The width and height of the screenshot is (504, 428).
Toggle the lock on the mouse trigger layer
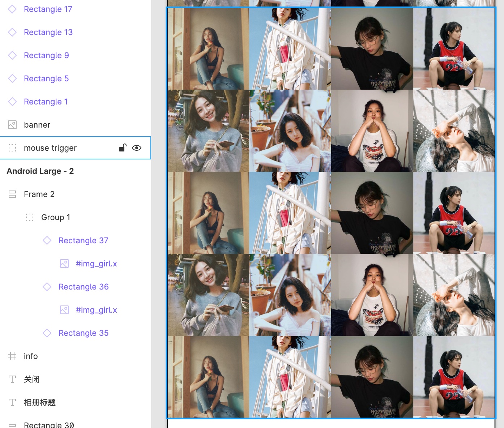[123, 147]
